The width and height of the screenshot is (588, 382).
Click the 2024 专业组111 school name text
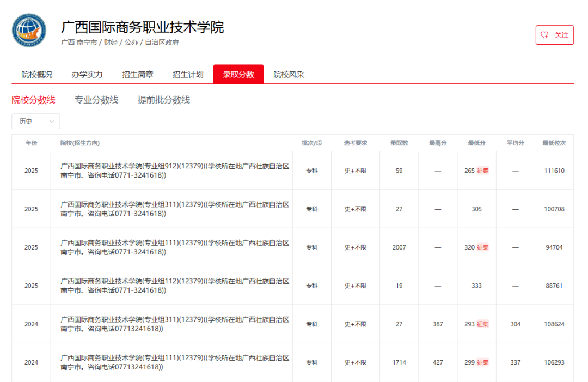175,362
